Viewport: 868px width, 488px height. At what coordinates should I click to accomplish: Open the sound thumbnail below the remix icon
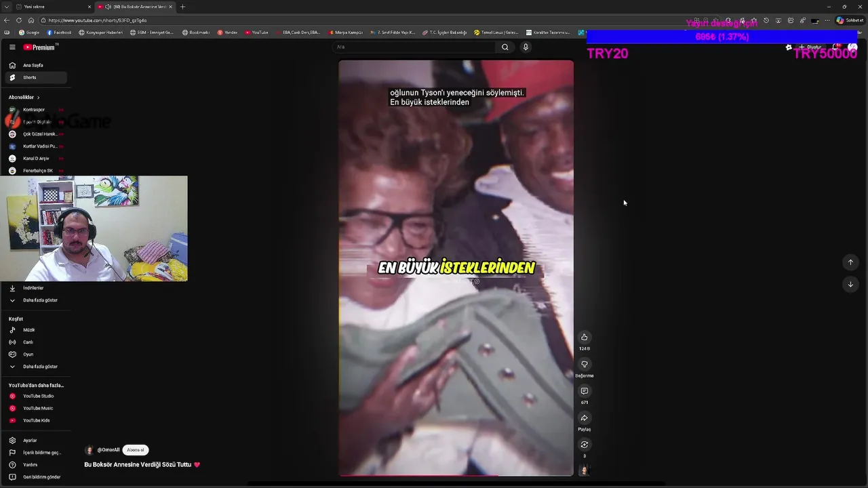(584, 470)
